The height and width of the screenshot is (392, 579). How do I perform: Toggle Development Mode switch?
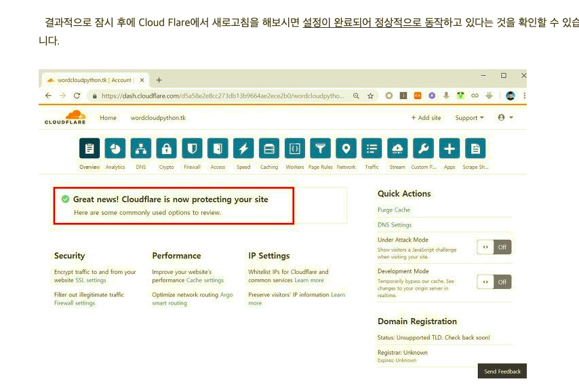[x=494, y=282]
